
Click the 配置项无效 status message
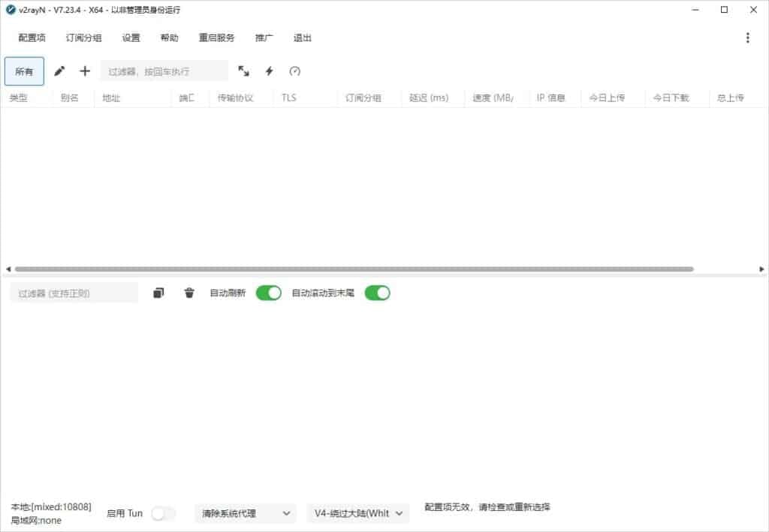coord(487,507)
